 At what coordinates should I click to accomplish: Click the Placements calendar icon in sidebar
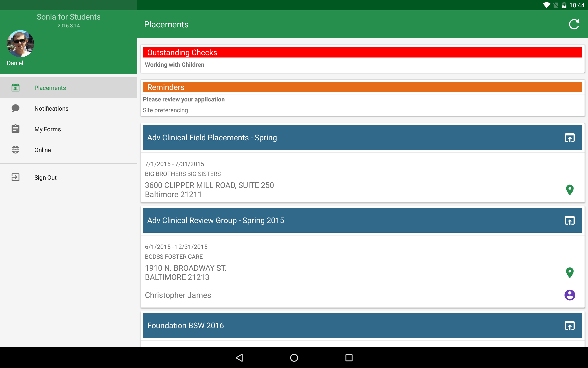[x=16, y=88]
